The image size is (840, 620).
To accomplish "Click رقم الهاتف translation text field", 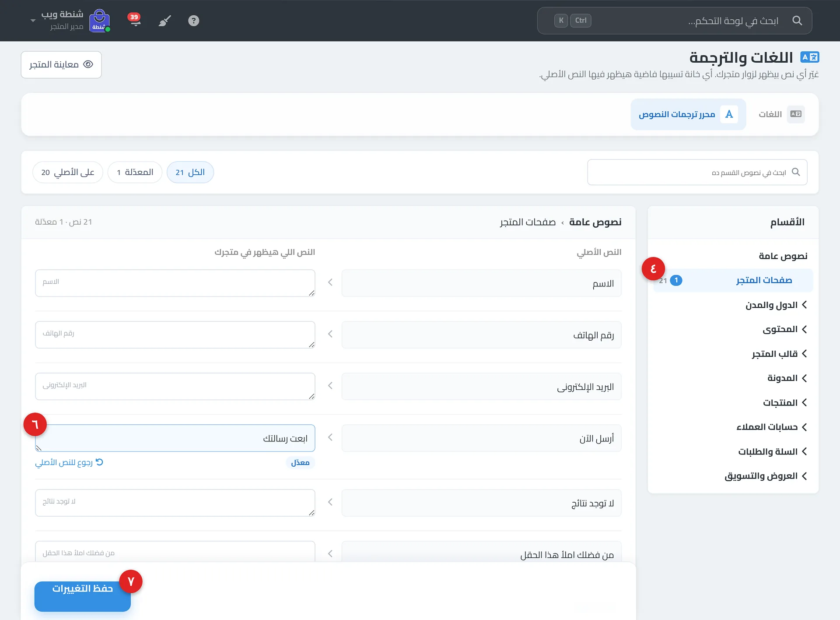I will pyautogui.click(x=175, y=335).
